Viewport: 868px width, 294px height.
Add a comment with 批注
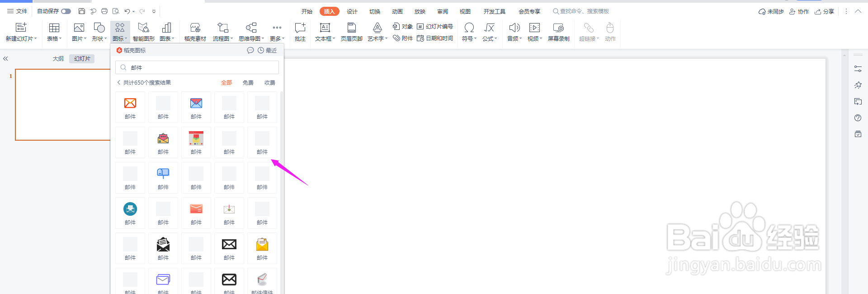pos(300,32)
